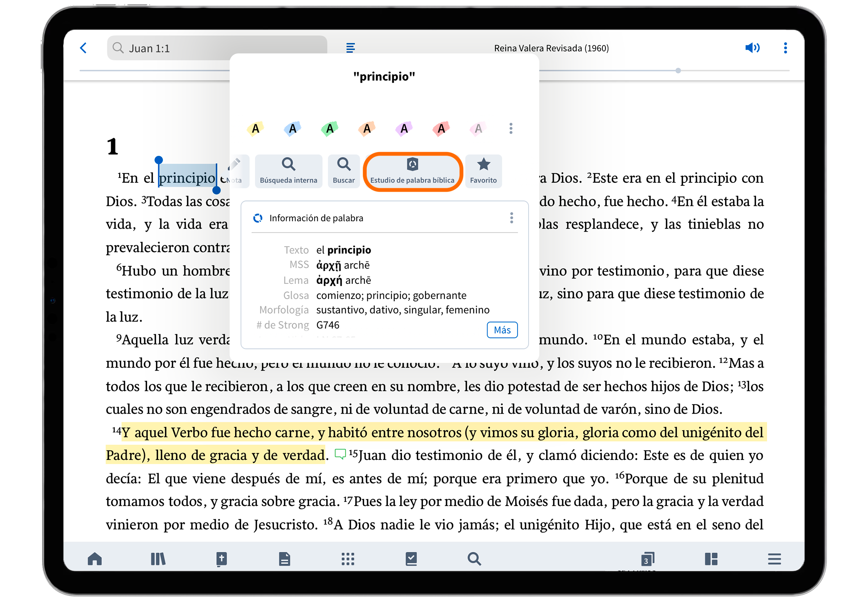Refresh the Información de palabra section icon
The width and height of the screenshot is (868, 603).
[258, 218]
